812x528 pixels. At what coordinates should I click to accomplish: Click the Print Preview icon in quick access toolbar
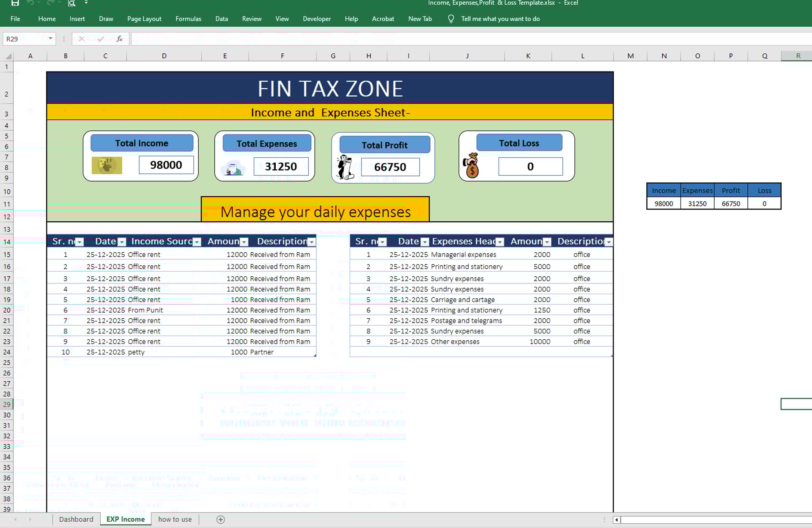point(71,3)
